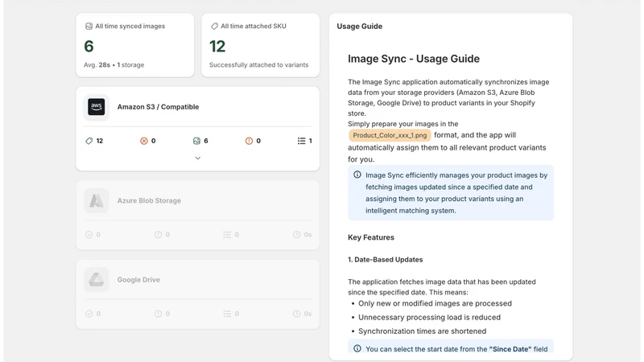The image size is (644, 362).
Task: Click the AWS logo icon
Action: [x=97, y=107]
